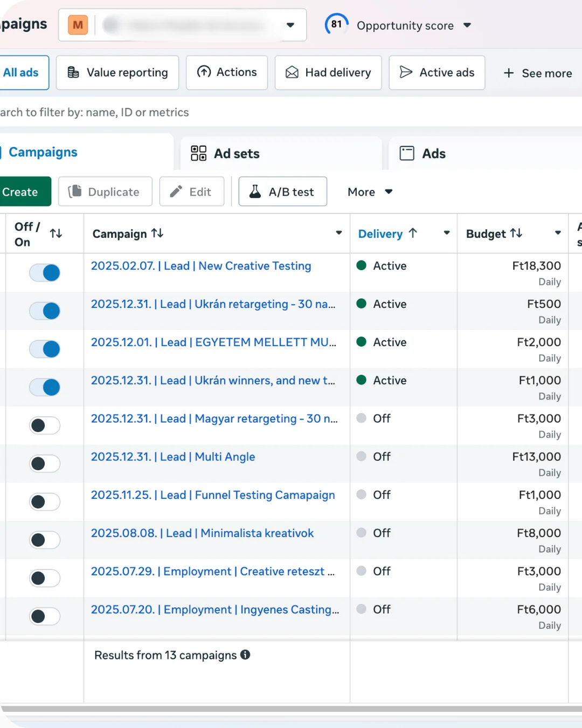Click the horizontal scrollbar at table bottom
The image size is (582, 728).
(291, 709)
